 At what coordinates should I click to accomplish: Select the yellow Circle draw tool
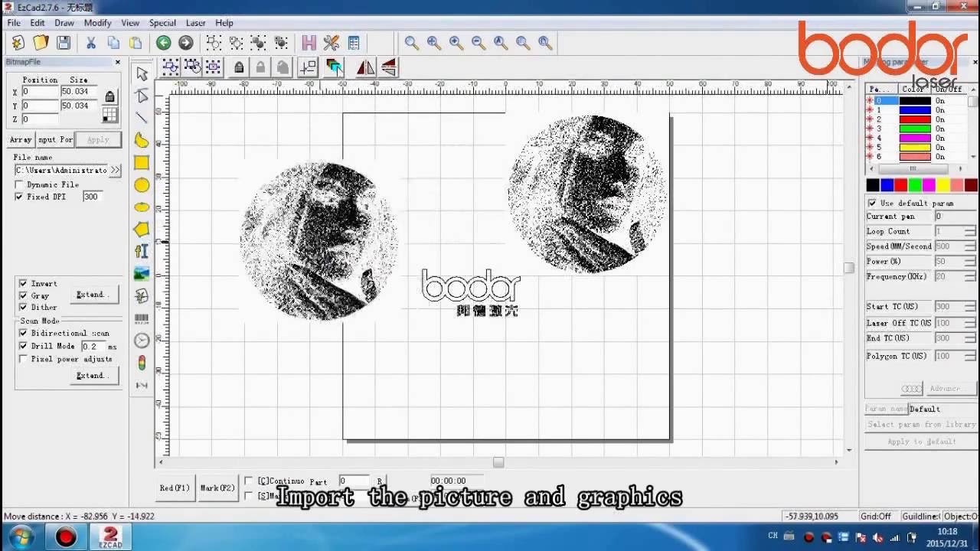(142, 185)
